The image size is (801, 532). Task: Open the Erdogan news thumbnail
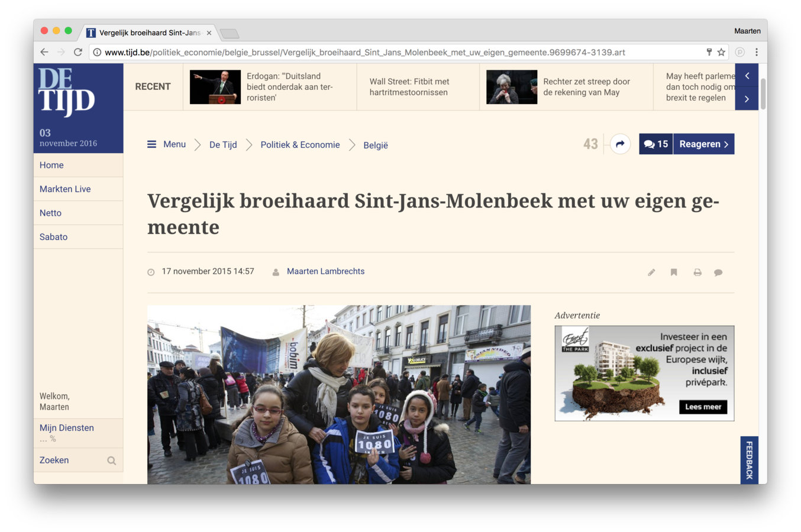215,87
